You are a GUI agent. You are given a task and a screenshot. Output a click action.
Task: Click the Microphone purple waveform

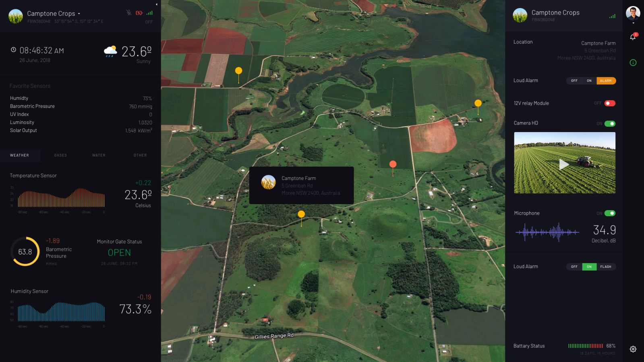[x=547, y=232]
